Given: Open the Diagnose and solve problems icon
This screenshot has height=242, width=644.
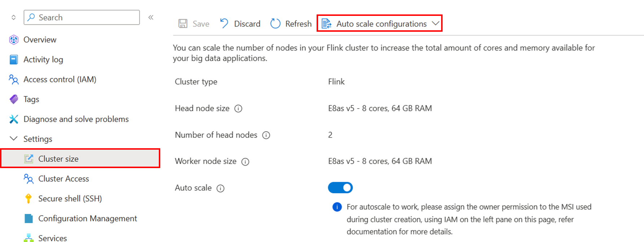Looking at the screenshot, I should [x=14, y=119].
